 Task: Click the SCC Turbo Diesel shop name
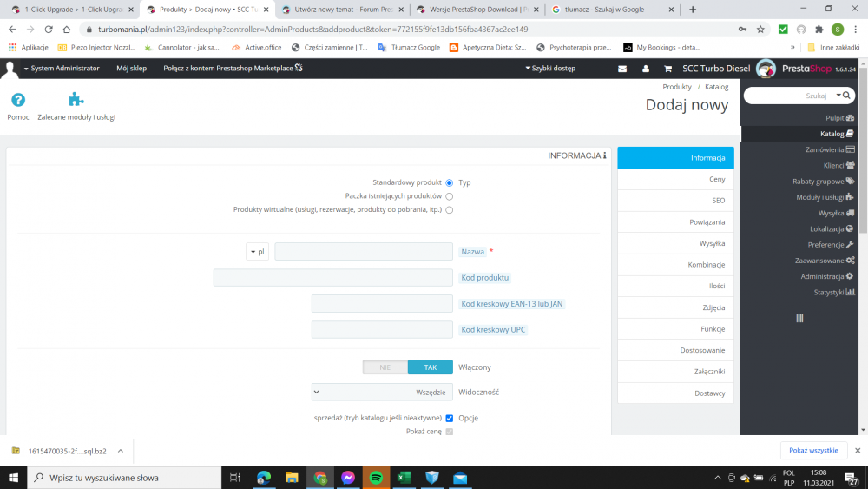[x=716, y=69]
